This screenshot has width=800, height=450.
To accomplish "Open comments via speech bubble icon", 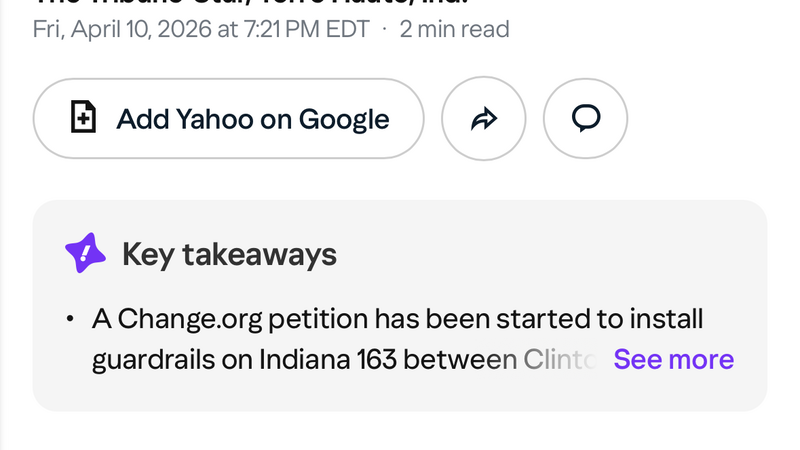I will 585,119.
